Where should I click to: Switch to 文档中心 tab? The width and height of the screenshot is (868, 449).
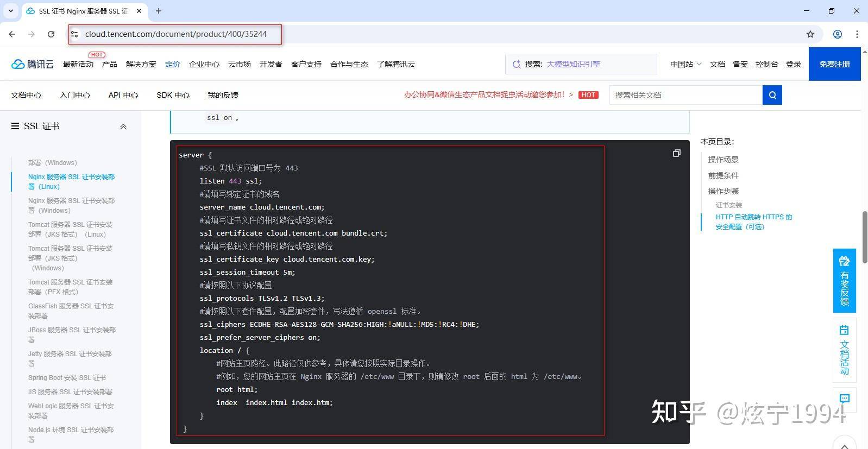[26, 95]
